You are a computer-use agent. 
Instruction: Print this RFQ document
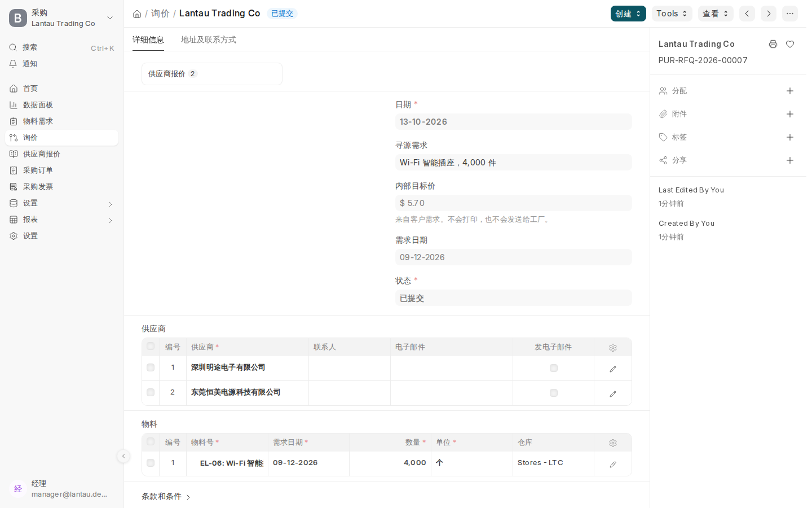[773, 44]
